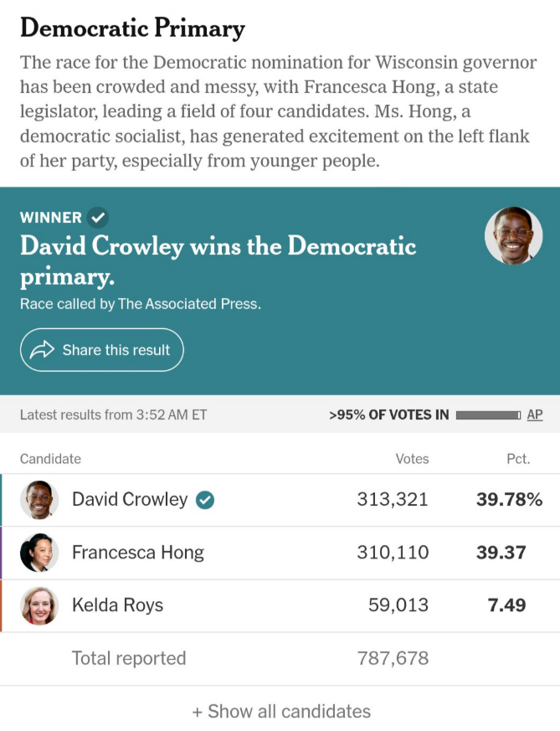This screenshot has width=560, height=731.
Task: Click the share arrow icon
Action: [42, 350]
